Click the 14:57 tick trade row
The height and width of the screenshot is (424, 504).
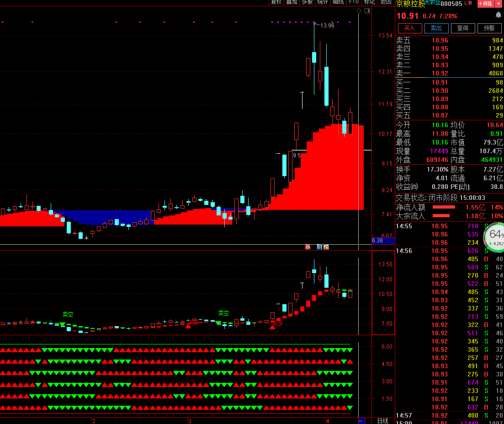[x=449, y=415]
